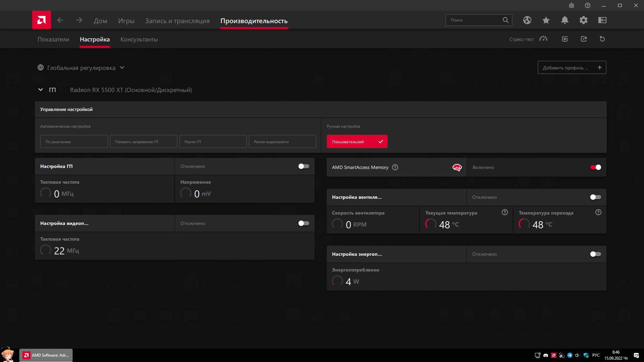Image resolution: width=644 pixels, height=362 pixels.
Task: Open the Игры top menu tab
Action: [126, 21]
